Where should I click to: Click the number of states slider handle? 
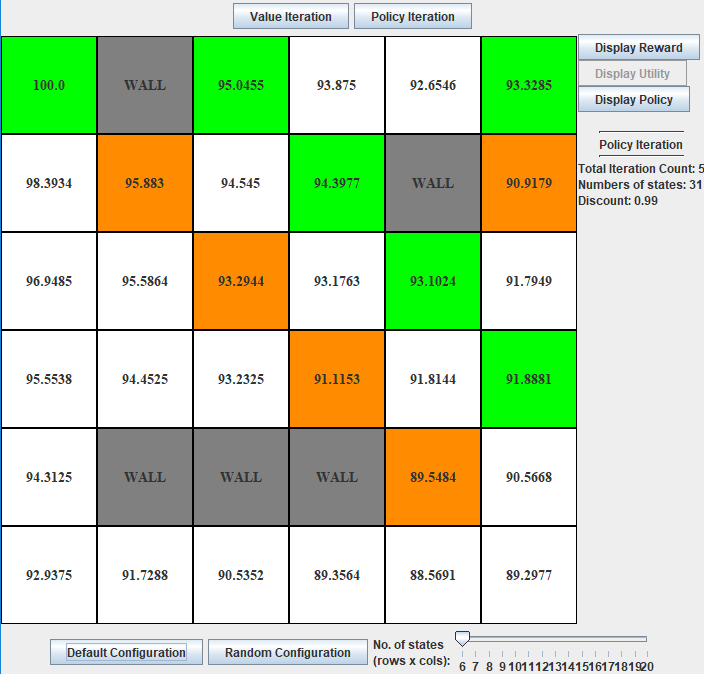pyautogui.click(x=462, y=639)
